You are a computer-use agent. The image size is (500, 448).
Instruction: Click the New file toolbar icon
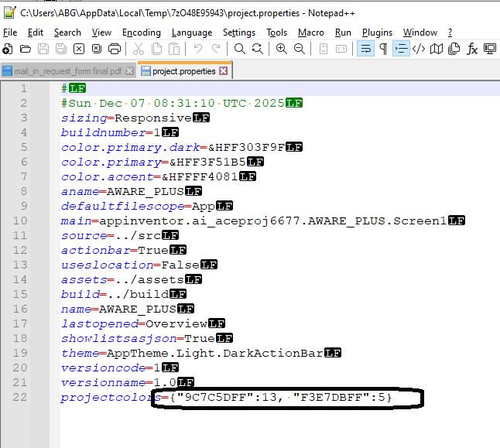[8, 49]
